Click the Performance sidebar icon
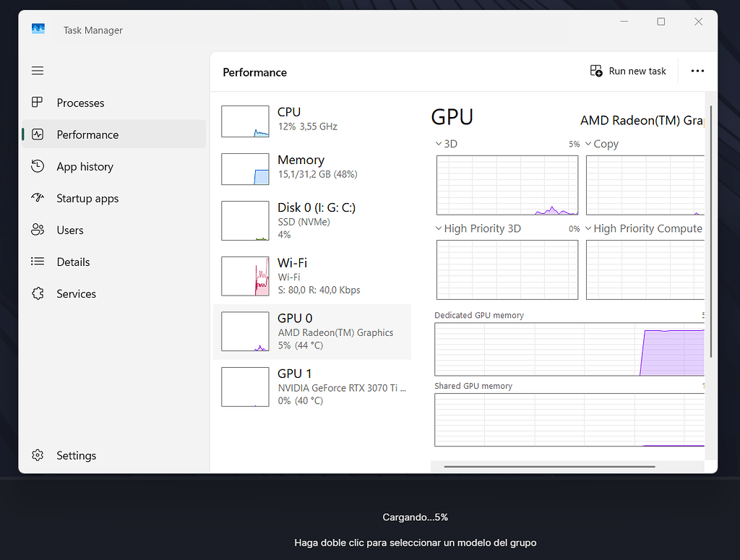740x560 pixels. [x=38, y=134]
